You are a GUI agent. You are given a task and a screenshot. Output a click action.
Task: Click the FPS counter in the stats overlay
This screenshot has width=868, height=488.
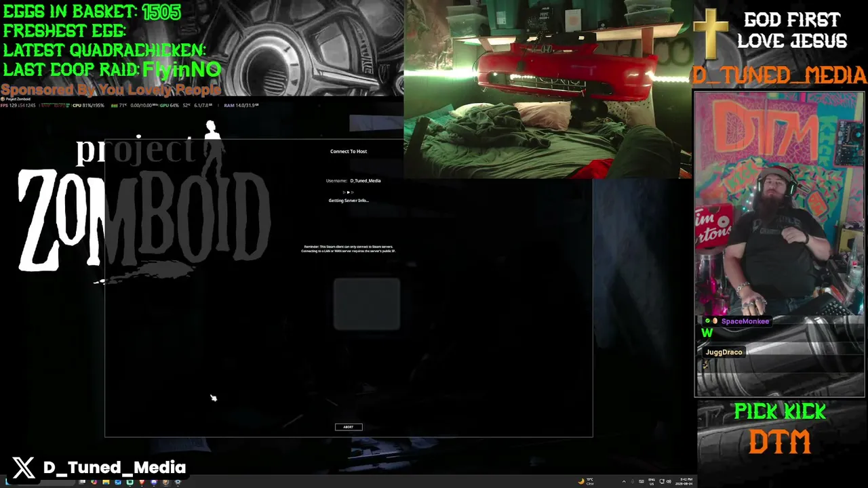pyautogui.click(x=18, y=105)
